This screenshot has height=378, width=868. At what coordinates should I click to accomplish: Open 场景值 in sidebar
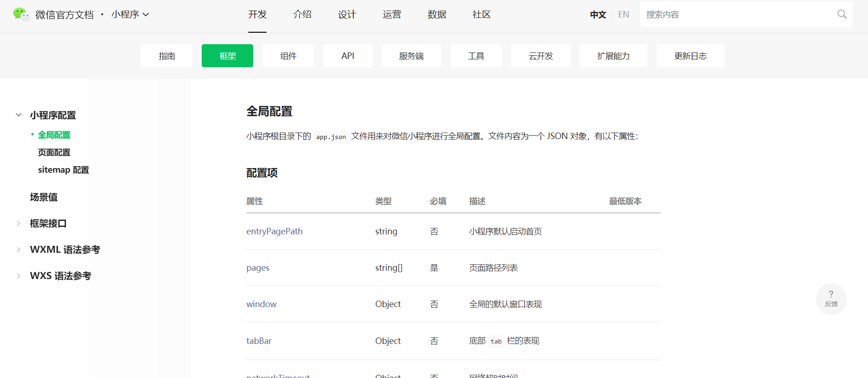44,197
